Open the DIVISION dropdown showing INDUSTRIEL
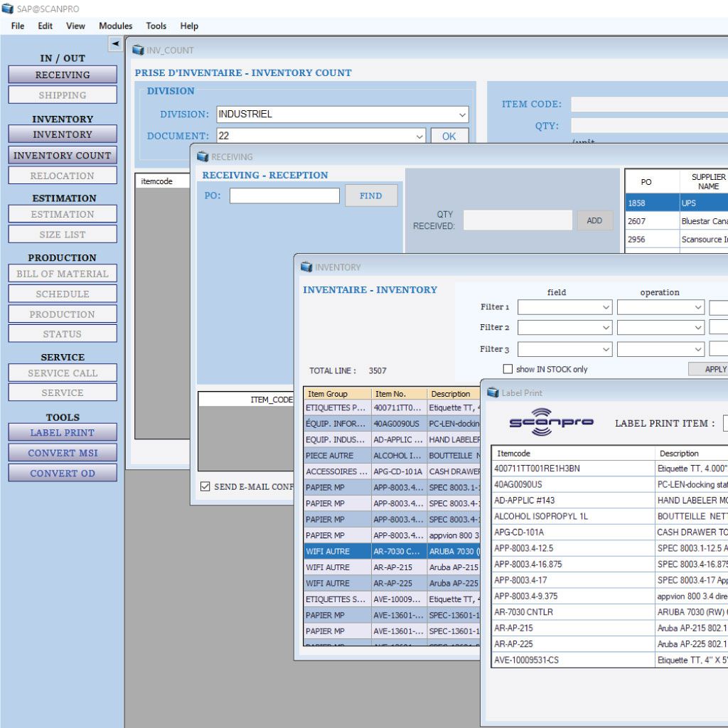 [342, 114]
